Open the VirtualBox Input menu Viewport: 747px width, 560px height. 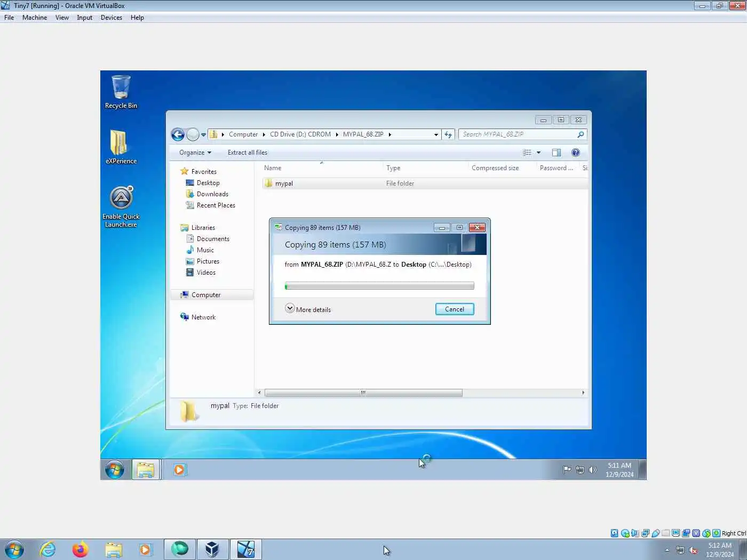coord(84,18)
